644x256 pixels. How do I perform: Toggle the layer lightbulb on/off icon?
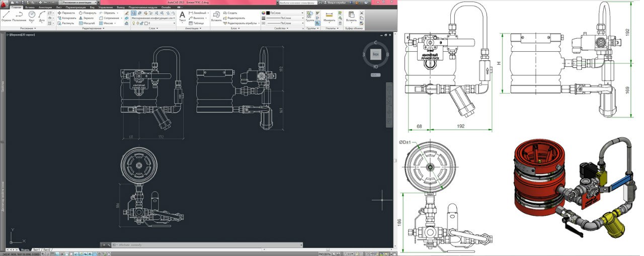point(134,23)
